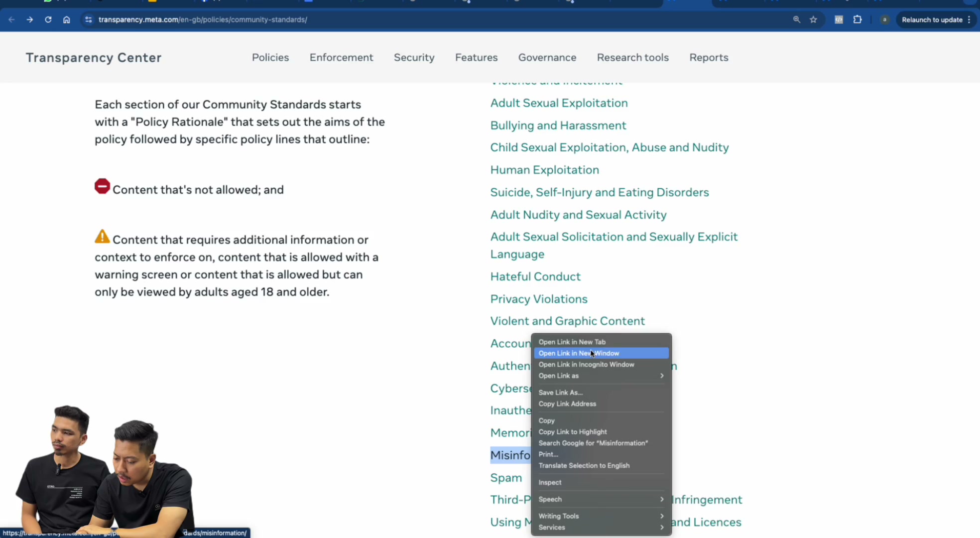Image resolution: width=980 pixels, height=538 pixels.
Task: Go to the browser home page
Action: (x=66, y=19)
